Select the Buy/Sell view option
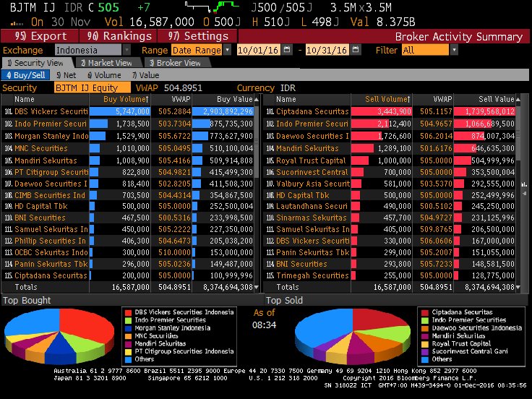532x399 pixels. point(28,74)
